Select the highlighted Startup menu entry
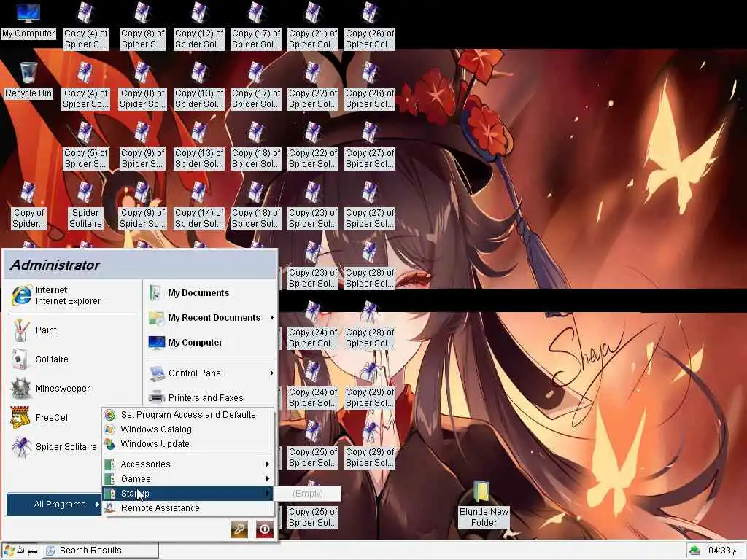The width and height of the screenshot is (747, 560). pyautogui.click(x=188, y=494)
